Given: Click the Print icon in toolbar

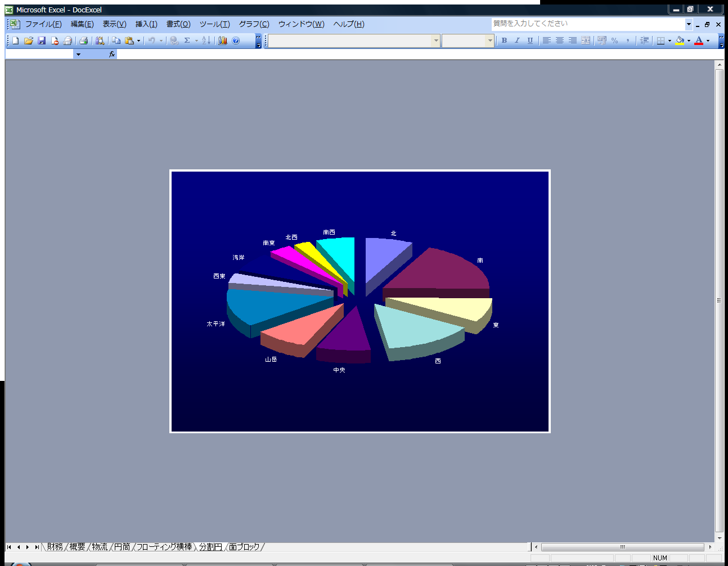Looking at the screenshot, I should tap(83, 41).
